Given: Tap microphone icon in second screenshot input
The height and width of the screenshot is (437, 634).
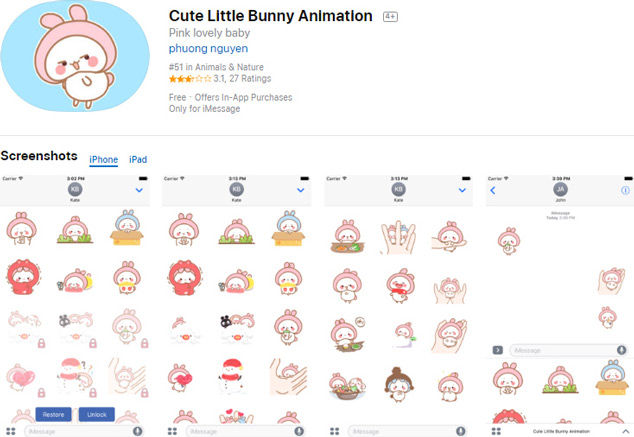Looking at the screenshot, I should point(299,431).
